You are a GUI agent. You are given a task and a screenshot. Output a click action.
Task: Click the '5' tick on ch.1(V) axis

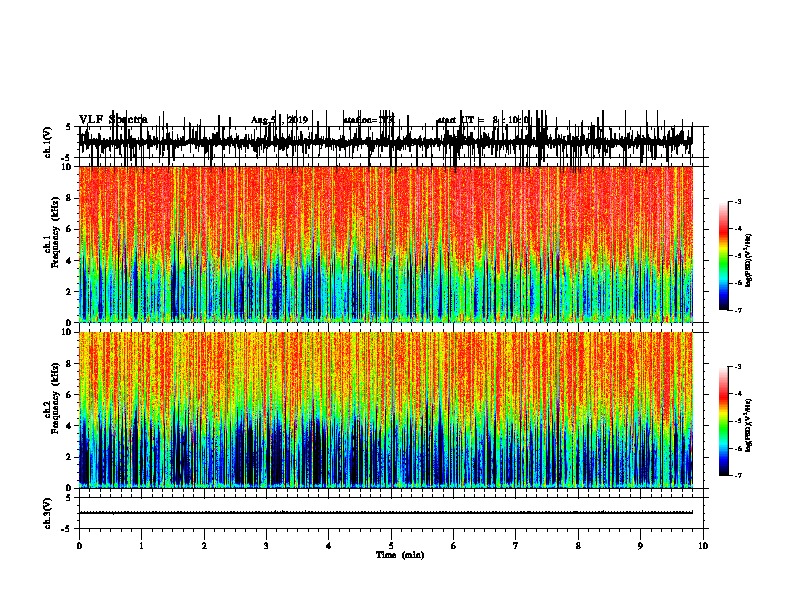click(69, 127)
